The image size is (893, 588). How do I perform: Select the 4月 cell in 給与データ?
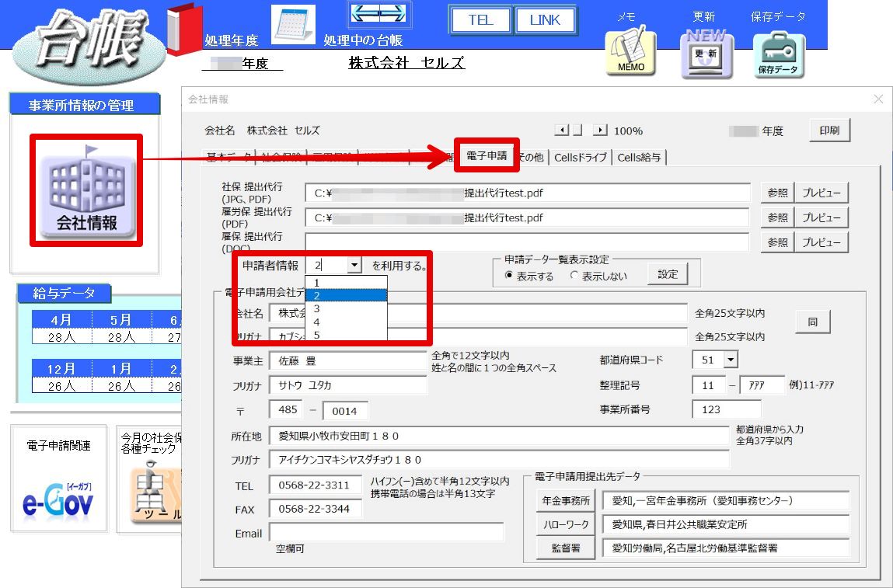pyautogui.click(x=61, y=320)
